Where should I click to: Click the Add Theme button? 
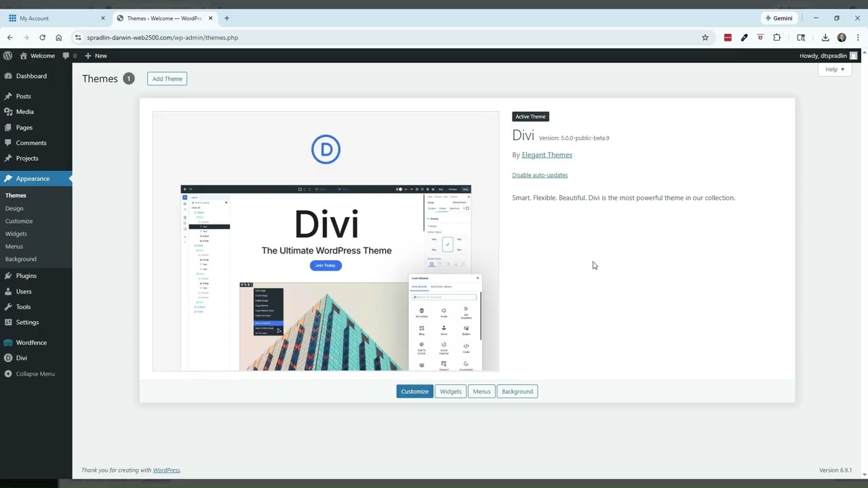[x=167, y=79]
